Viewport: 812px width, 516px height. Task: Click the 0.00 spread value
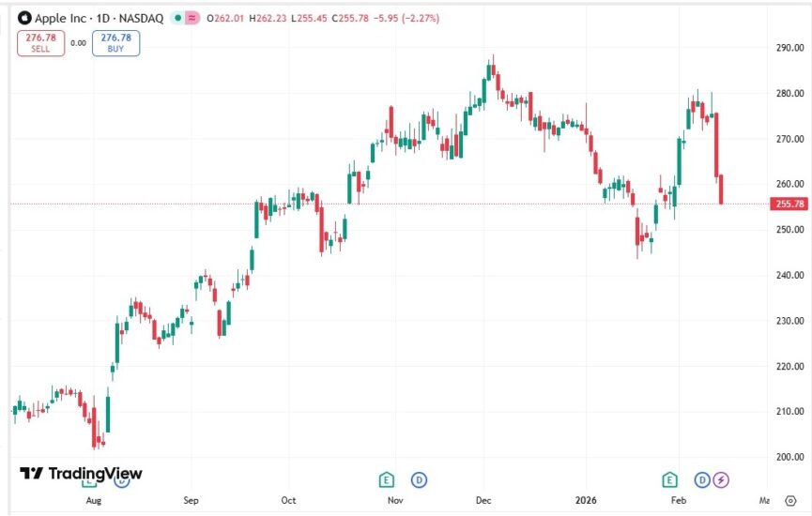coord(78,42)
